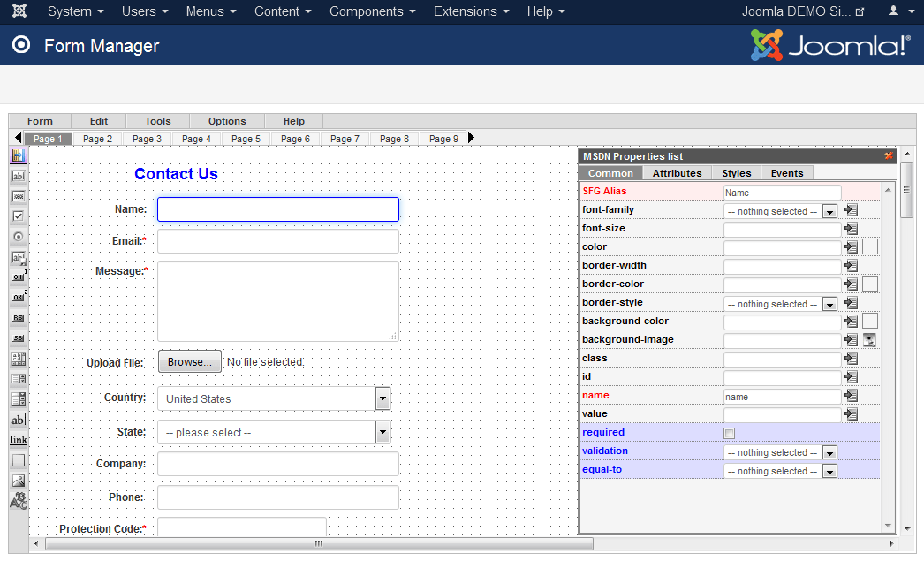This screenshot has width=924, height=561.
Task: Click the Browse... upload button
Action: pyautogui.click(x=190, y=362)
